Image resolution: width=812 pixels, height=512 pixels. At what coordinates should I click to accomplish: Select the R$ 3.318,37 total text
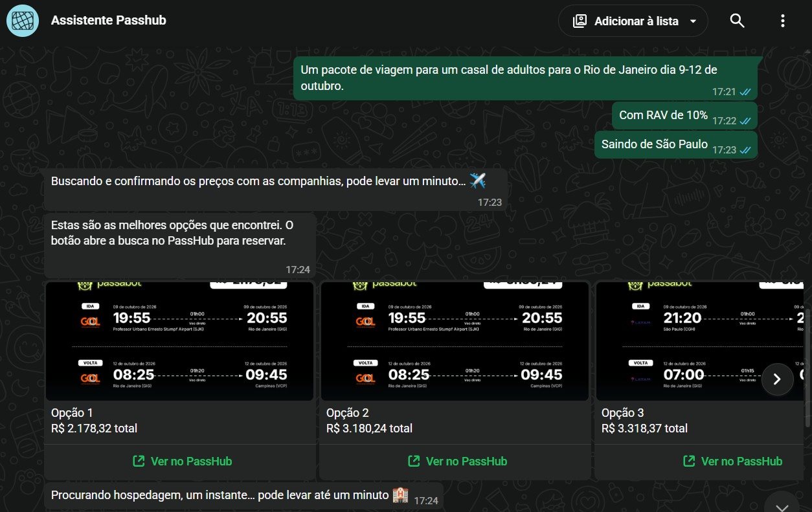[644, 429]
